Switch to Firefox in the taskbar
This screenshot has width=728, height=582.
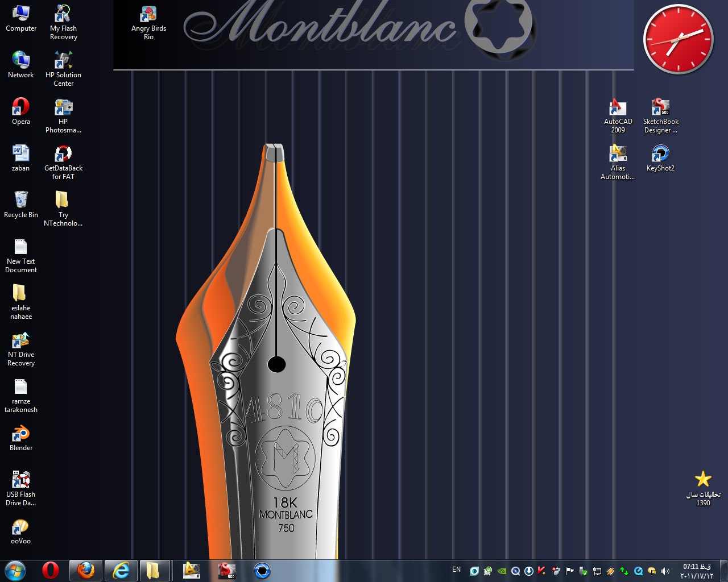click(x=86, y=570)
